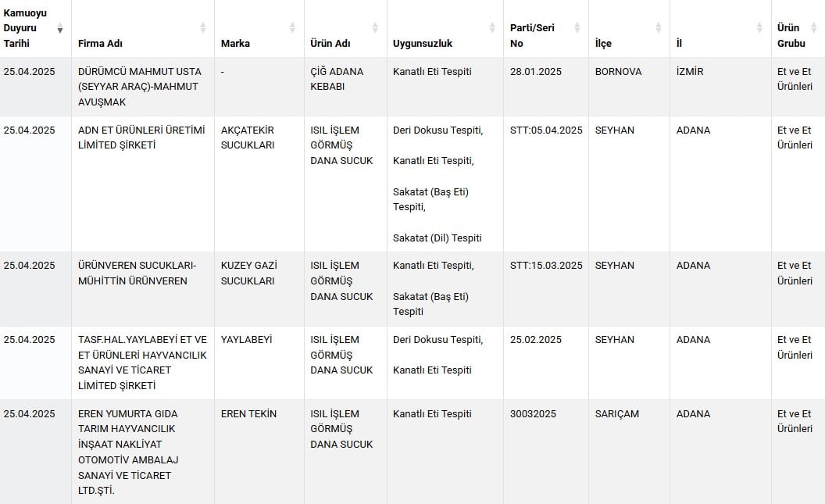This screenshot has height=504, width=825.
Task: Toggle sort icon in Marka column
Action: (x=292, y=28)
